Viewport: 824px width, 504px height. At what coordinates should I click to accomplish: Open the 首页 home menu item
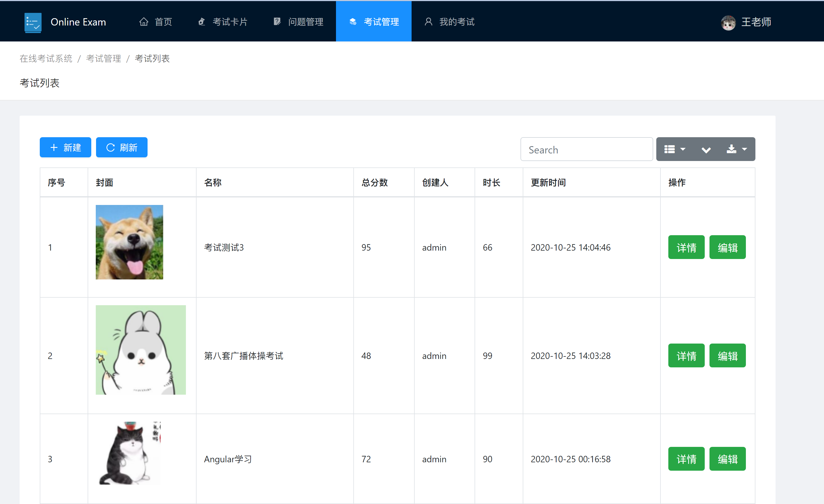click(x=156, y=22)
